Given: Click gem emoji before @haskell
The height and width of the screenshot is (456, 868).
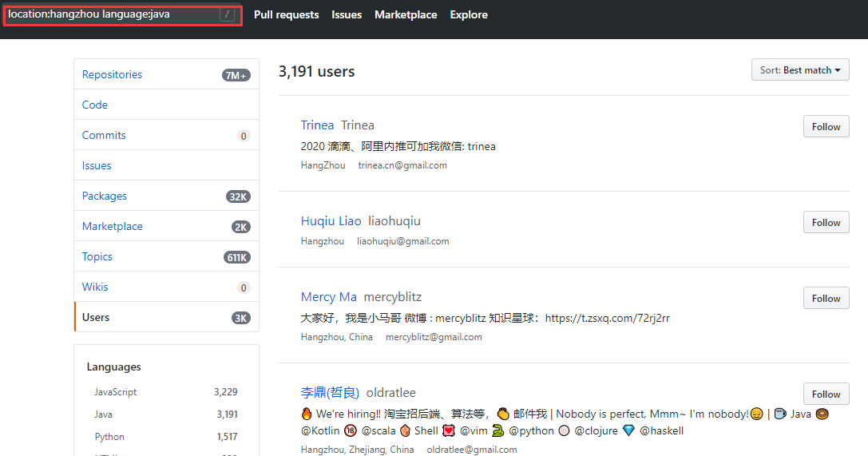Looking at the screenshot, I should pos(628,430).
